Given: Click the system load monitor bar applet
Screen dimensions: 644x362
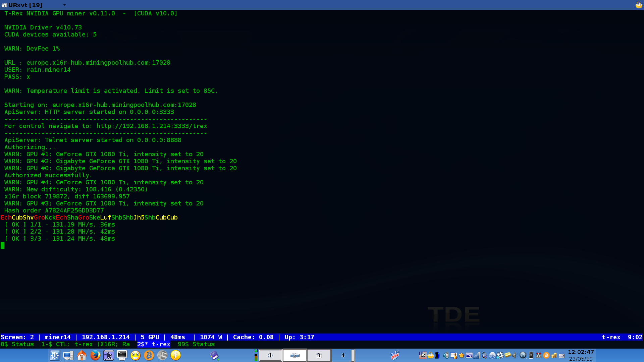Looking at the screenshot, I should (x=256, y=355).
